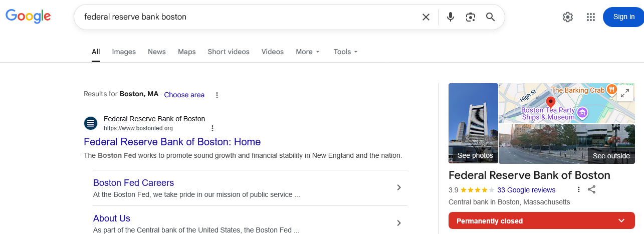Open more options beside Google reviews
Image resolution: width=644 pixels, height=234 pixels.
579,189
